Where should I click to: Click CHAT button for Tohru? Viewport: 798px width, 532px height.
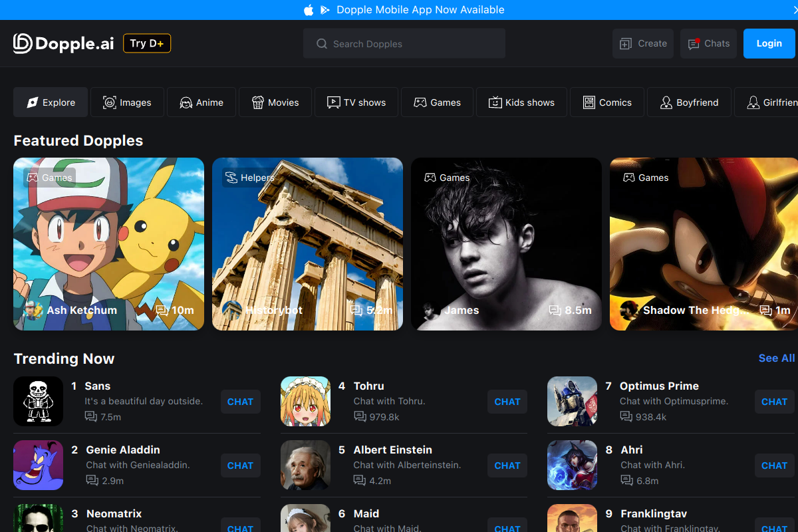[x=507, y=402]
